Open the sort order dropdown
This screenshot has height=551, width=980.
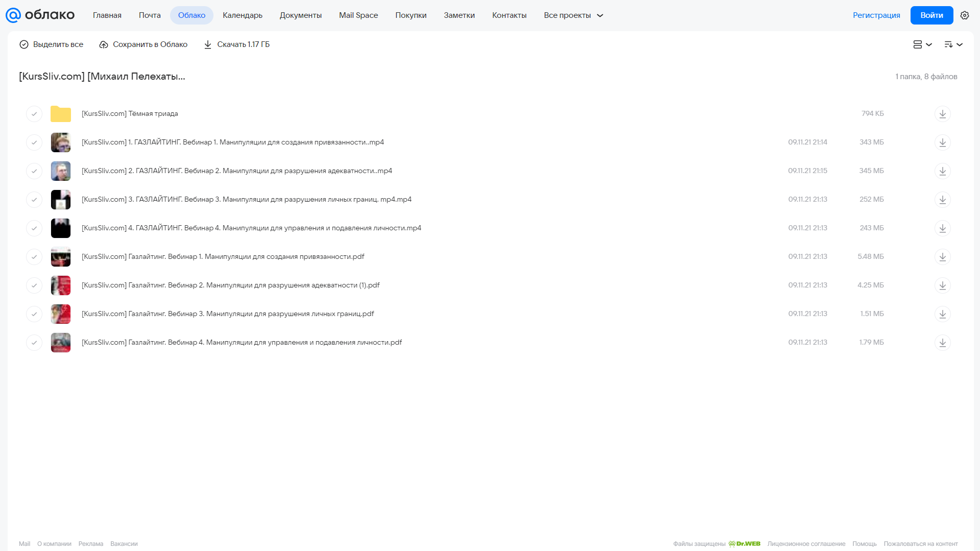(953, 44)
